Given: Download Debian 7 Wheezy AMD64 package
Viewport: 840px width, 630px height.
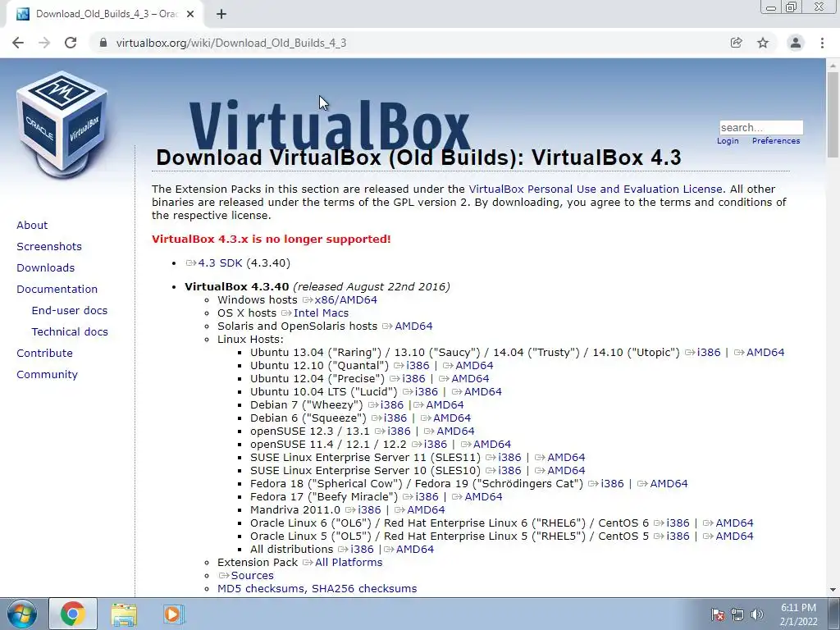Looking at the screenshot, I should click(445, 405).
